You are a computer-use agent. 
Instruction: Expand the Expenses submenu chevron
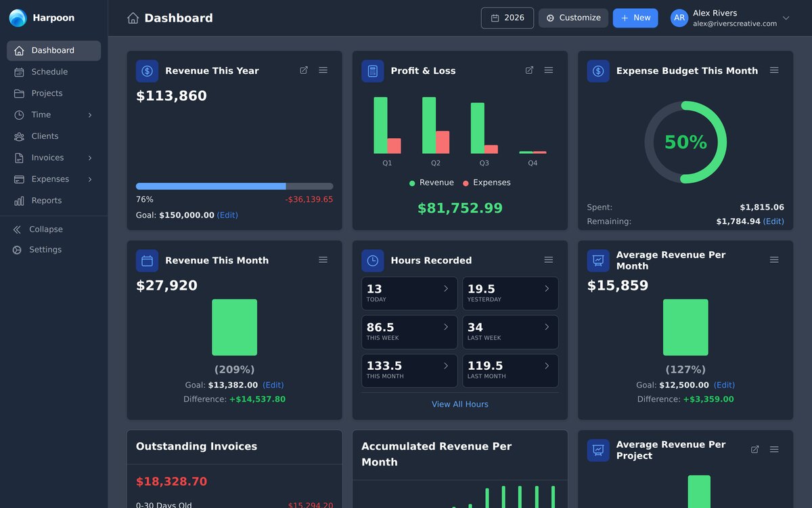(x=90, y=179)
